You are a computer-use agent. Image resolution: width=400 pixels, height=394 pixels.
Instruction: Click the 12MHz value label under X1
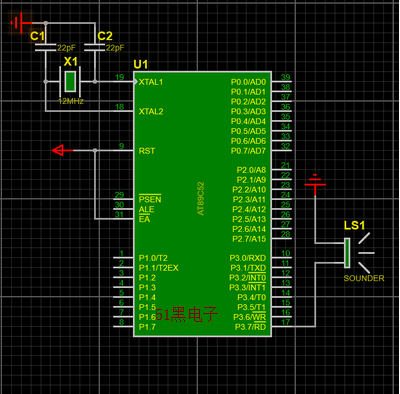click(71, 101)
